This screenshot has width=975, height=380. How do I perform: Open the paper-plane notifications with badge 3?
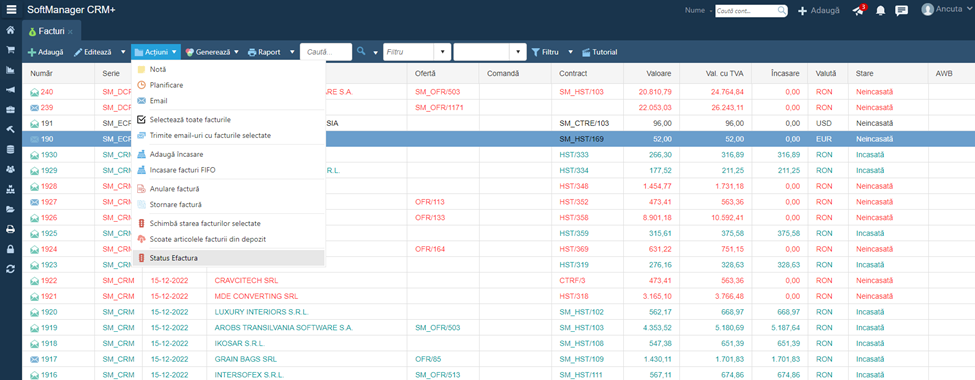[x=859, y=10]
